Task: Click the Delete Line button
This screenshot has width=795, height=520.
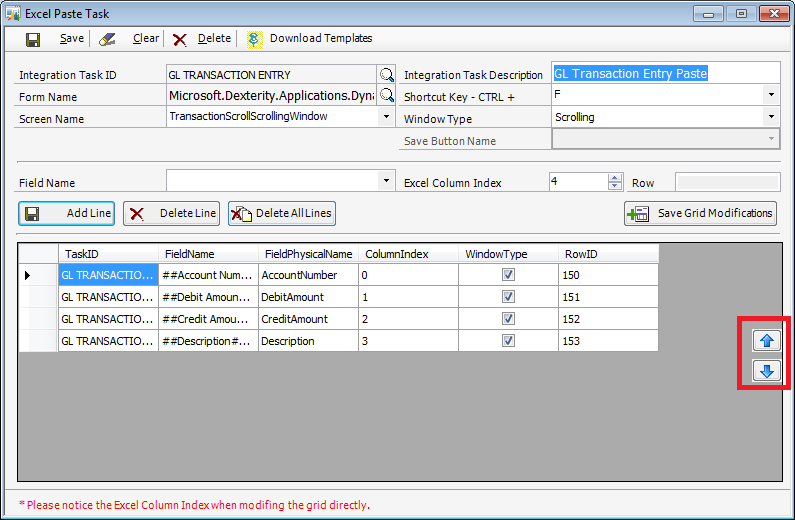Action: point(171,213)
